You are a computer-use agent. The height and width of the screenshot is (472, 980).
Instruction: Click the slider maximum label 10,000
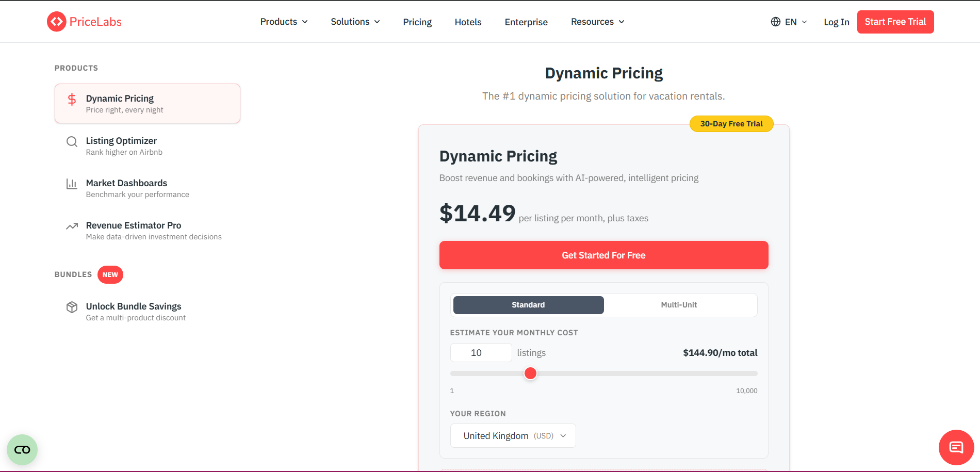tap(746, 391)
